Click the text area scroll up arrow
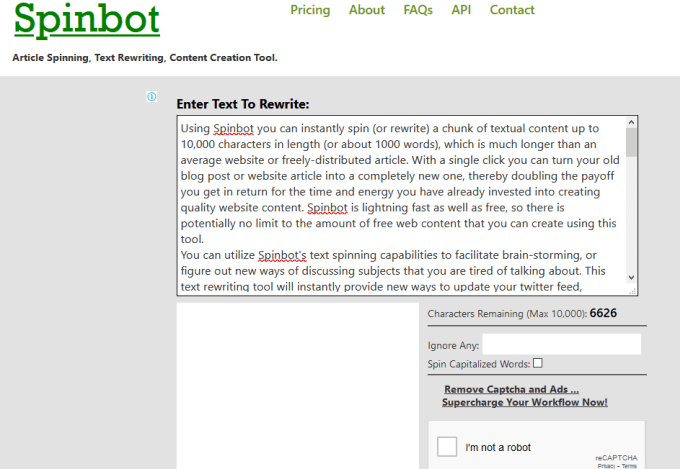 631,122
